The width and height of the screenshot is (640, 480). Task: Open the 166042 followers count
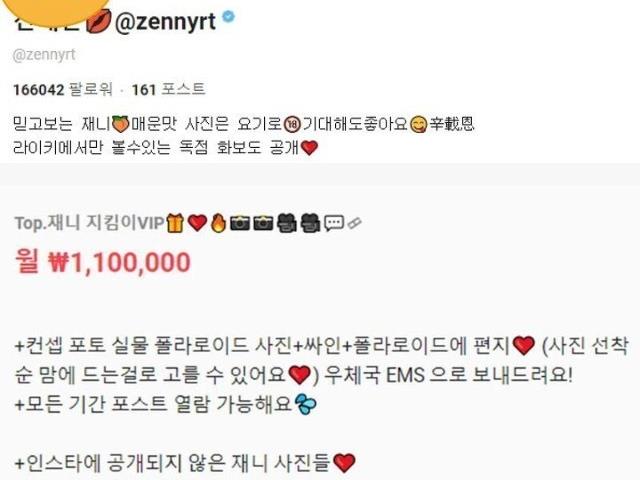tap(63, 89)
